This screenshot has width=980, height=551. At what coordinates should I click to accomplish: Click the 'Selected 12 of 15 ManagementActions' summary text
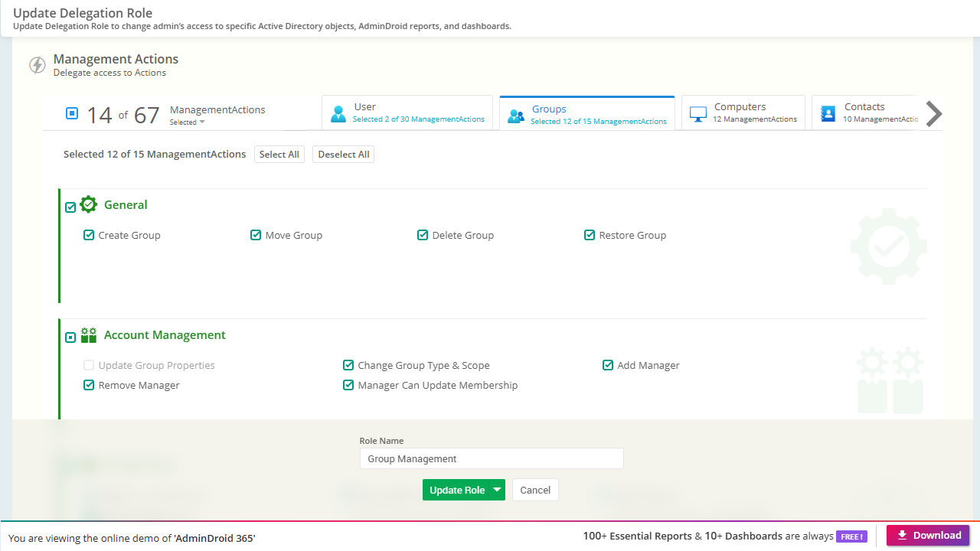point(155,154)
